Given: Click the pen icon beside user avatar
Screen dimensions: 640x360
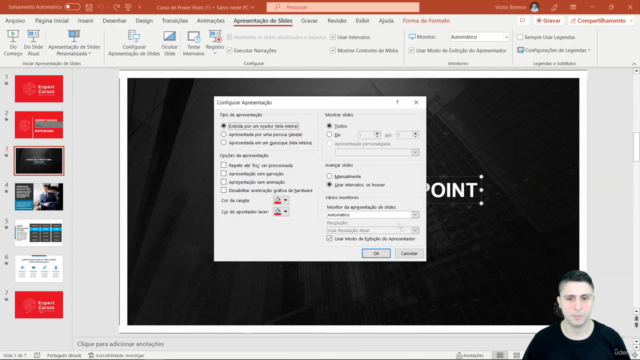Looking at the screenshot, I should (554, 7).
